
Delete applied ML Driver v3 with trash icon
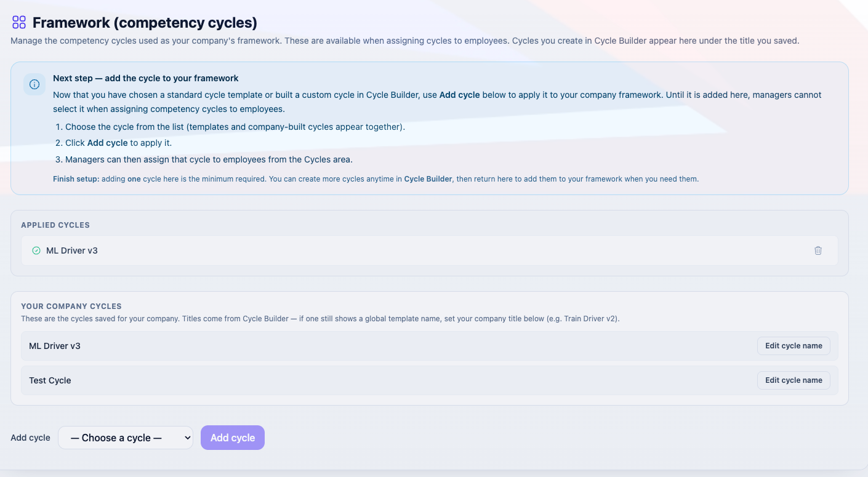point(818,251)
